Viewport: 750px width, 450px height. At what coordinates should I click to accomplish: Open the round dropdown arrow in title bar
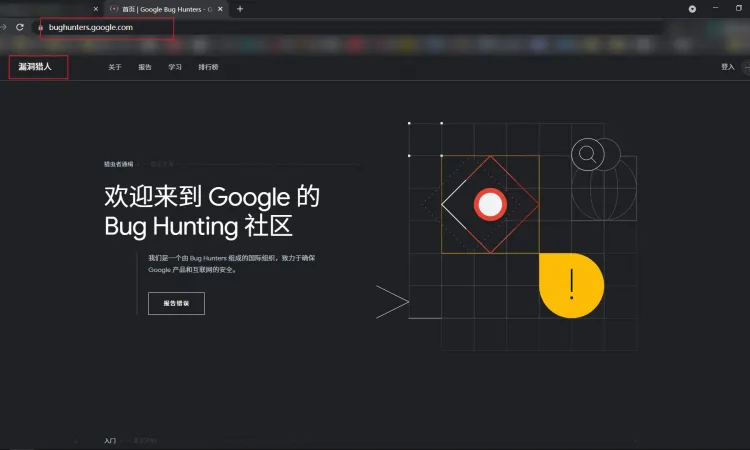pos(692,9)
